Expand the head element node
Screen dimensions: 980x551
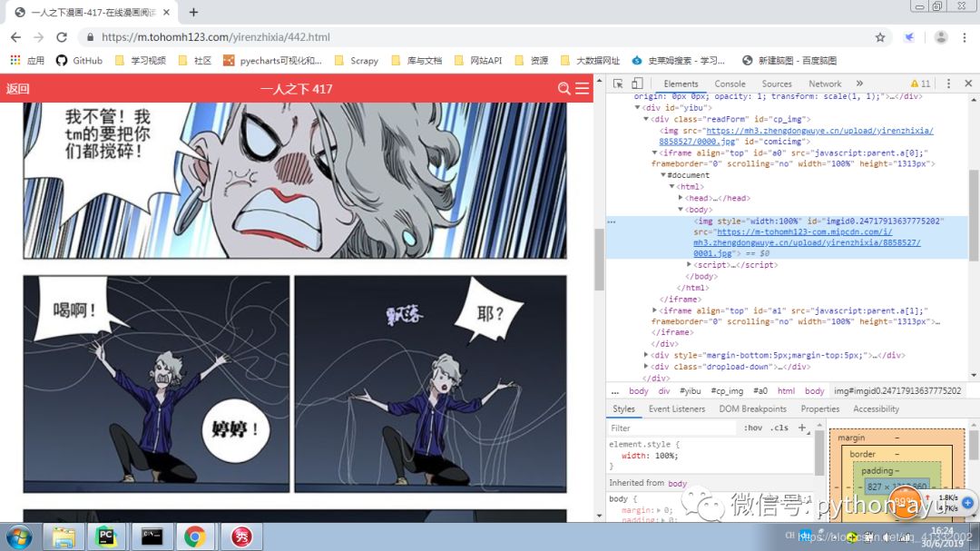tap(681, 198)
